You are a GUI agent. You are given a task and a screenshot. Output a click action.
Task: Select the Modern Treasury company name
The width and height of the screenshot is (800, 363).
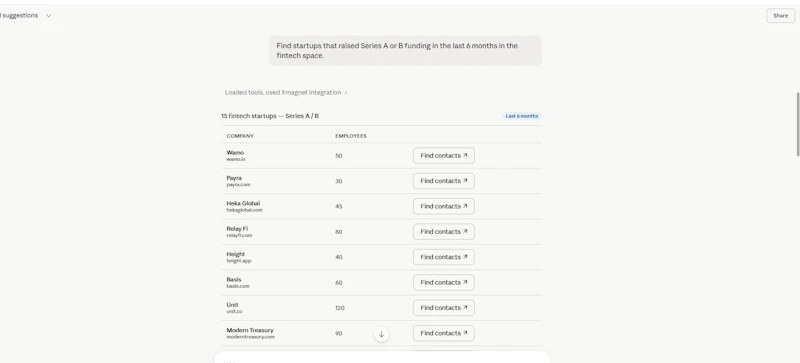point(250,330)
